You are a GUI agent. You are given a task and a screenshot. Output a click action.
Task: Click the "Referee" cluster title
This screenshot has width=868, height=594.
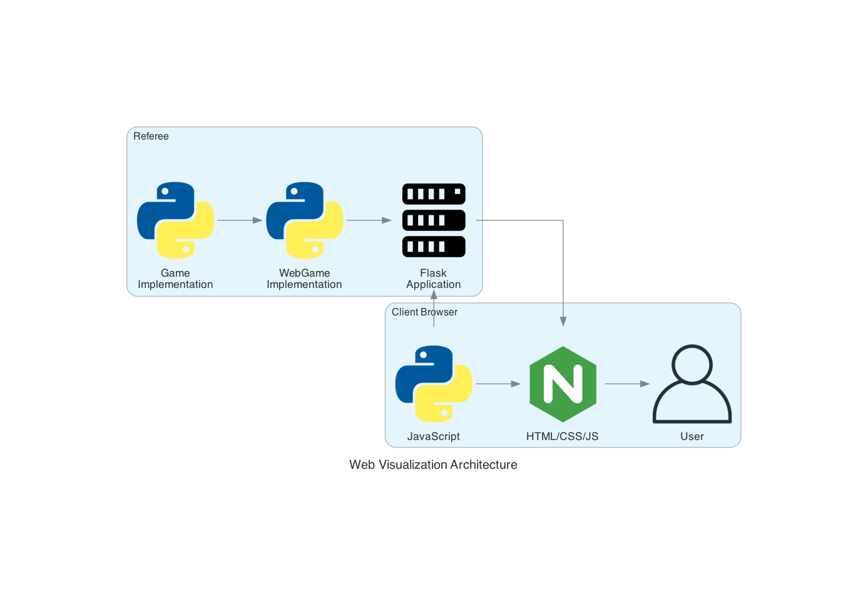[x=151, y=136]
